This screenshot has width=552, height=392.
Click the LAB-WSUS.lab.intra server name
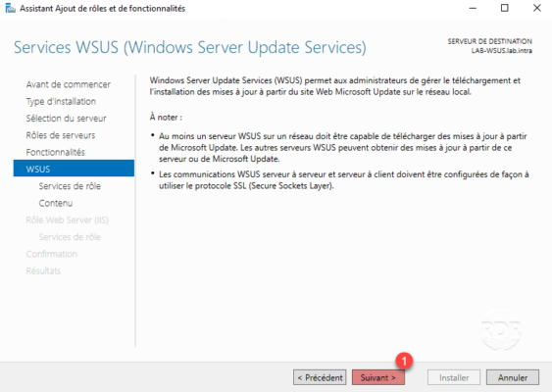[502, 51]
